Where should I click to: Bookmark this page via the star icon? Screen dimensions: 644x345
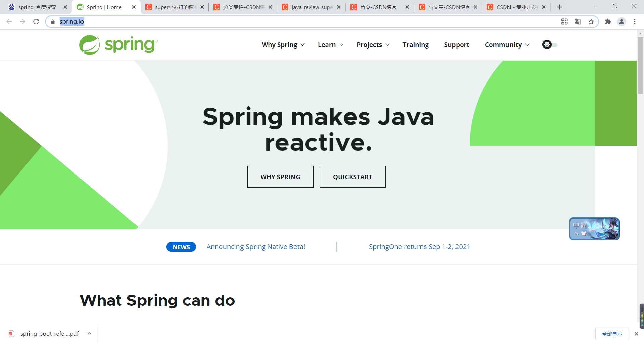coord(591,21)
